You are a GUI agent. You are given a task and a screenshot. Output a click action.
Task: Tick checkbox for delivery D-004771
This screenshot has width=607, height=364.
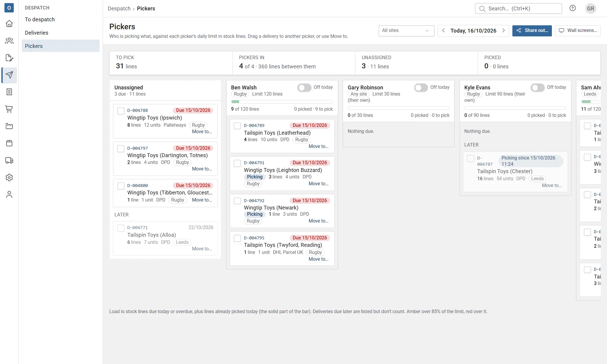pyautogui.click(x=121, y=228)
